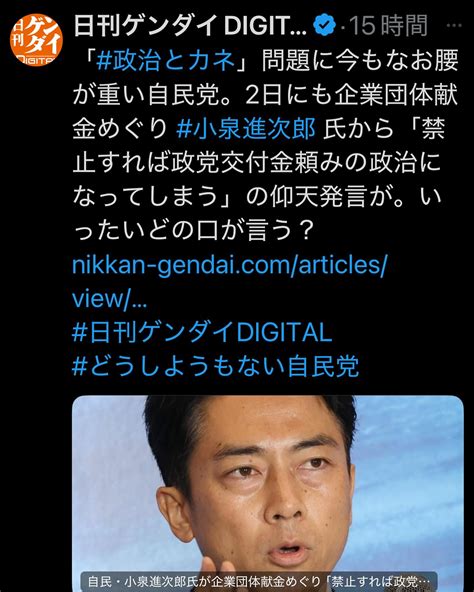Open the #どうしようもない自民党 hashtag
The height and width of the screenshot is (592, 474).
coord(215,366)
